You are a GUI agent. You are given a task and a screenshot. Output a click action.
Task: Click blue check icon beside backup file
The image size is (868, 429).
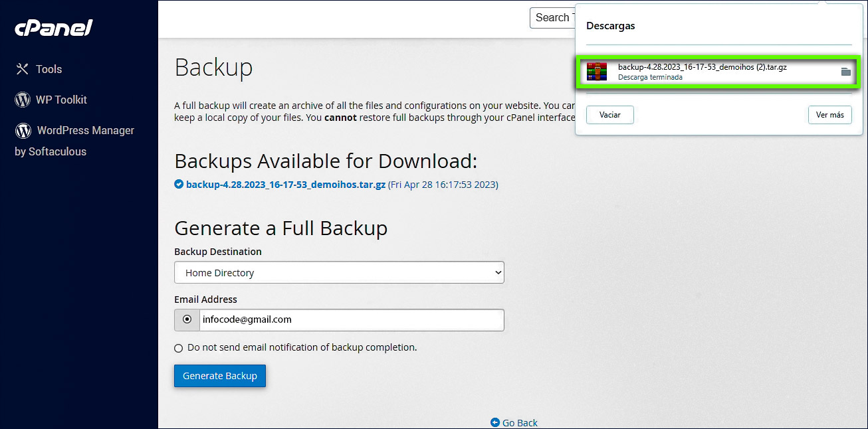point(179,185)
